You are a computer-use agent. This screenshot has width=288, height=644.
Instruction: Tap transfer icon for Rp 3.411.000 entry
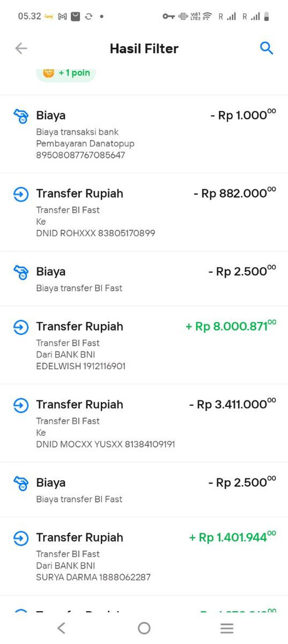pyautogui.click(x=21, y=405)
